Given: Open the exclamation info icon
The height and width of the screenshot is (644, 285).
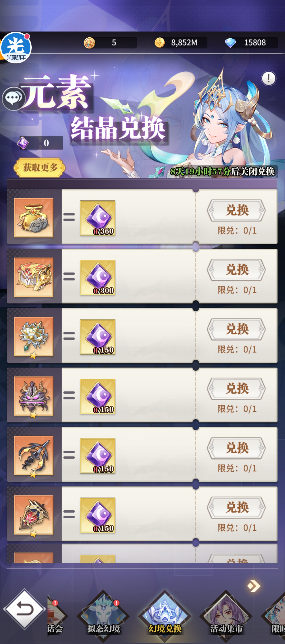Looking at the screenshot, I should (268, 79).
